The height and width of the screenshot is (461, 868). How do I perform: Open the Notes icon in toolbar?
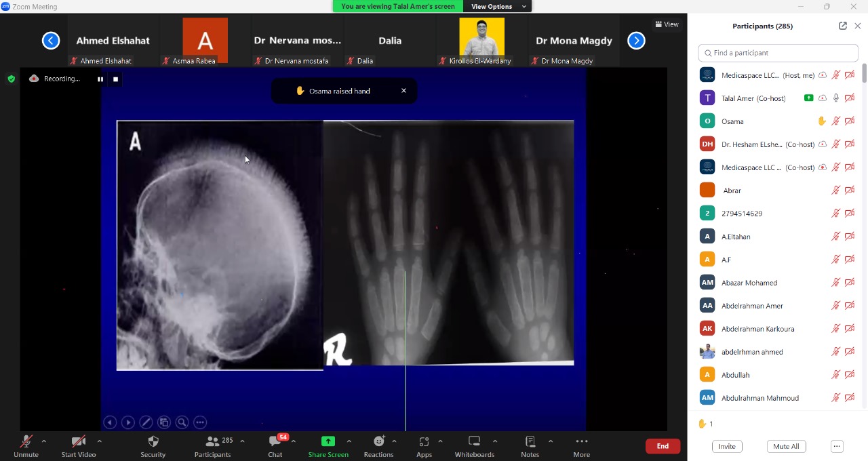[x=530, y=442]
